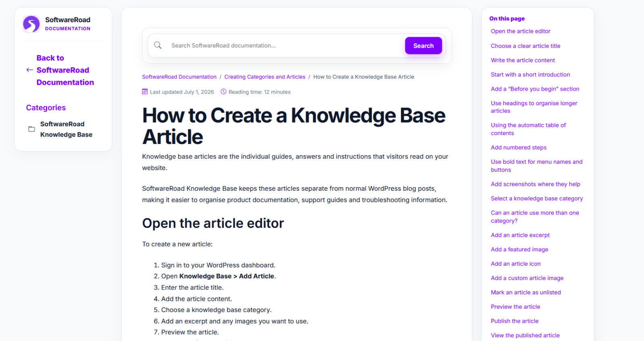Click To create a new article text

[177, 244]
